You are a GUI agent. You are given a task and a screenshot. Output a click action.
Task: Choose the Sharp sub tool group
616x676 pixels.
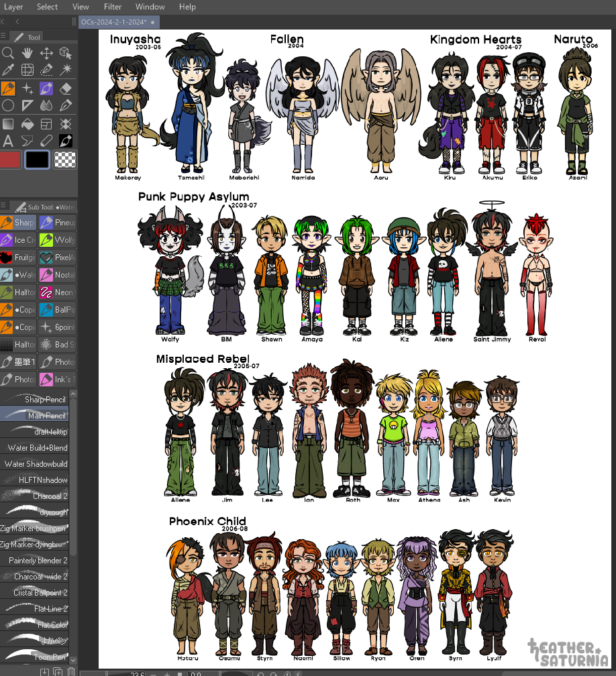click(18, 223)
